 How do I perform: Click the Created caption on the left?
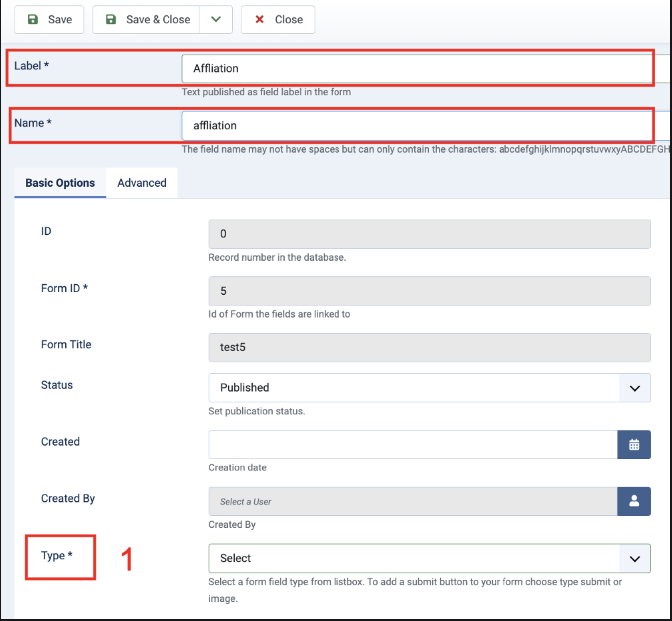(x=60, y=442)
